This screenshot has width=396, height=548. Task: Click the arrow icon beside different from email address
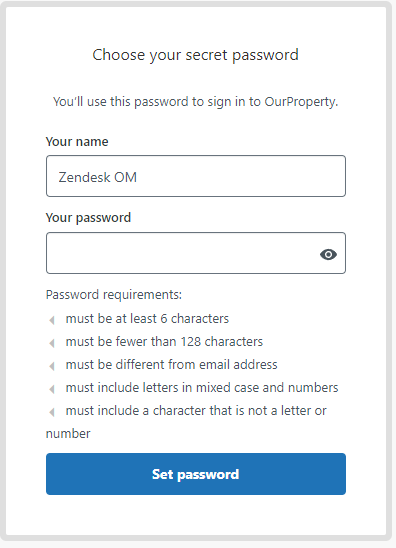point(52,366)
